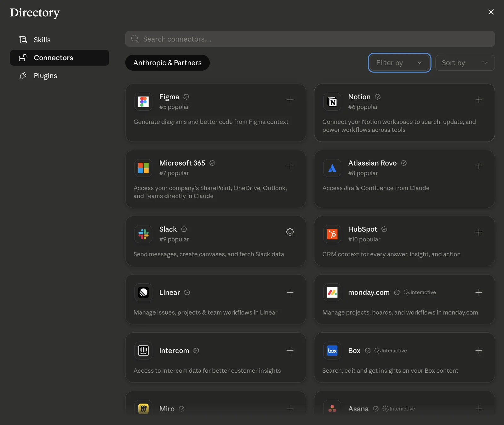504x425 pixels.
Task: Click the Notion logo icon
Action: point(332,102)
